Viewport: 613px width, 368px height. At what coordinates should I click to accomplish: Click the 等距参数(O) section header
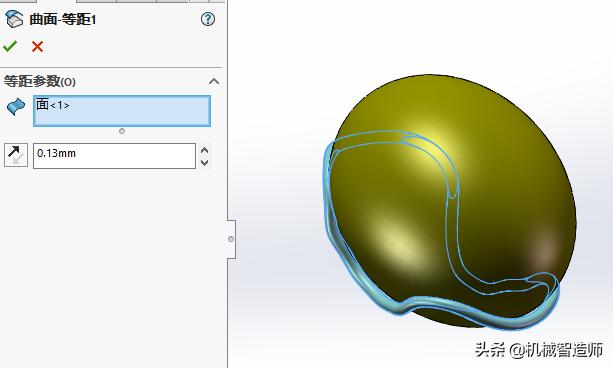click(39, 81)
